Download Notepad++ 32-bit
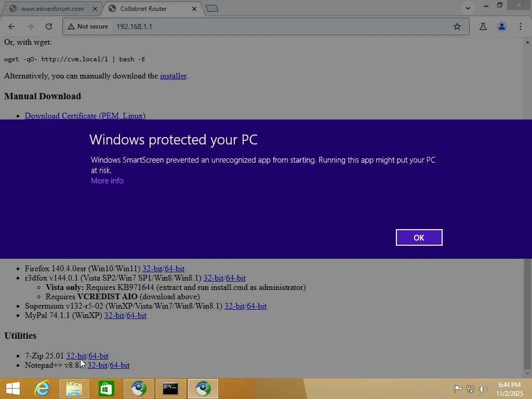 point(98,365)
